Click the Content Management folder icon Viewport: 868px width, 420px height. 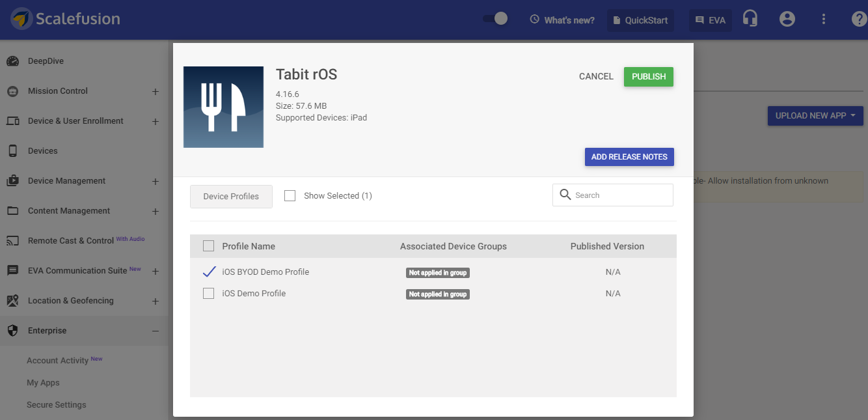click(x=13, y=211)
